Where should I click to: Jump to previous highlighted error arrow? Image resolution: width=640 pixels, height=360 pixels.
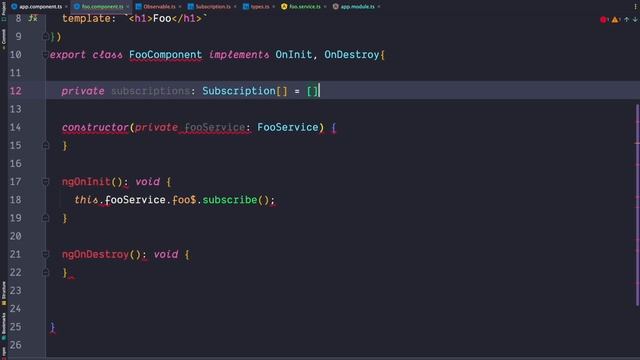click(x=627, y=19)
